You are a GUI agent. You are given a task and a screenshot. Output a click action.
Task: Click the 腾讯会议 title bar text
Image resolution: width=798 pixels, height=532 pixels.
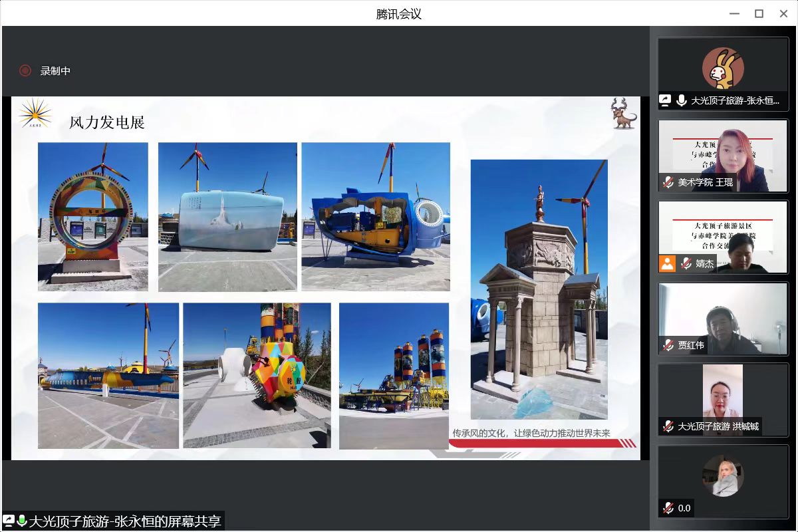click(x=398, y=13)
